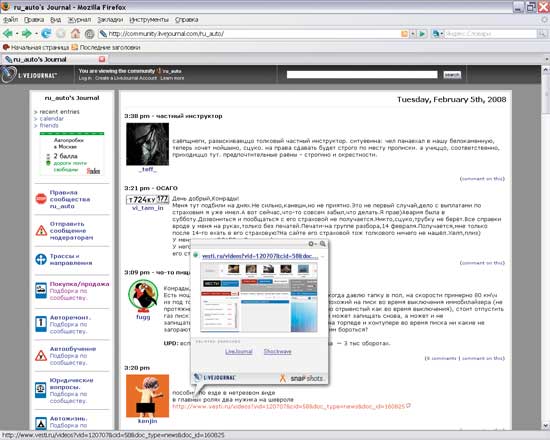Click the page vertical scrollbar up arrow
Image resolution: width=550 pixels, height=440 pixels.
pos(546,70)
